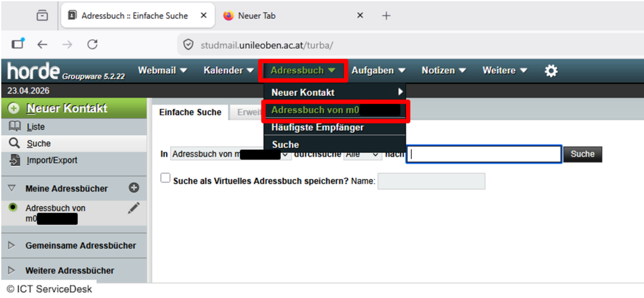Select the Adressbuch von m0 radio button
Screen dimensions: 644x298
(x=13, y=207)
